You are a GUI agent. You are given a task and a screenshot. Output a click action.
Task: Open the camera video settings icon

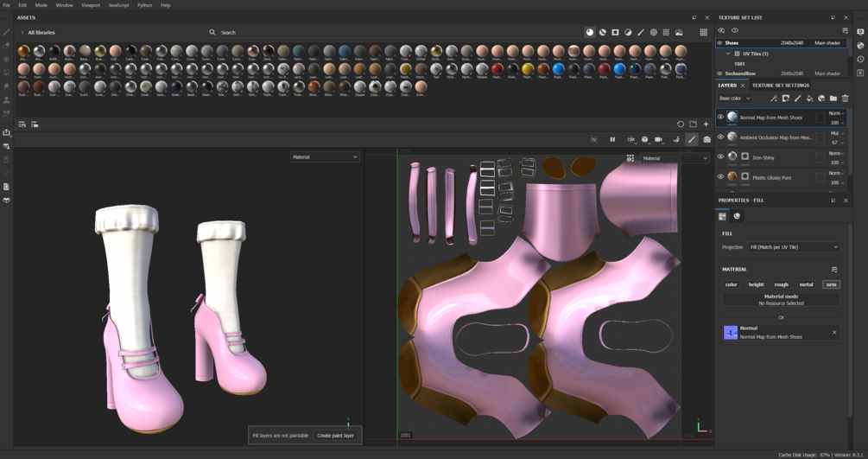tap(659, 140)
